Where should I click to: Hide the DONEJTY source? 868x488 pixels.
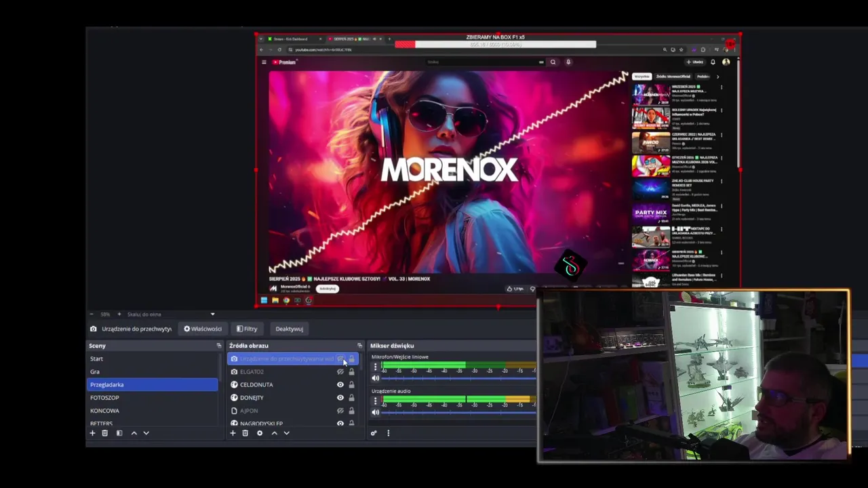pyautogui.click(x=340, y=397)
